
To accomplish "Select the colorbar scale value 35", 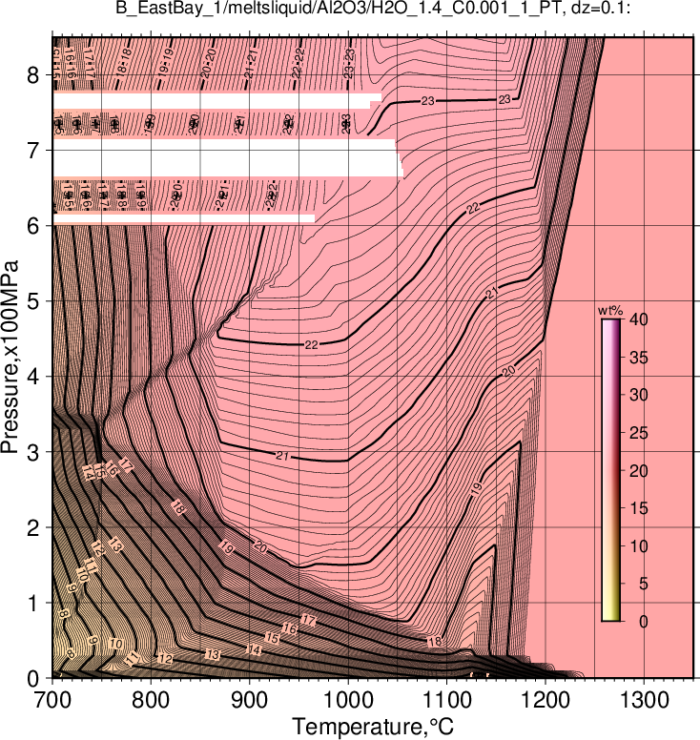I will [x=639, y=358].
